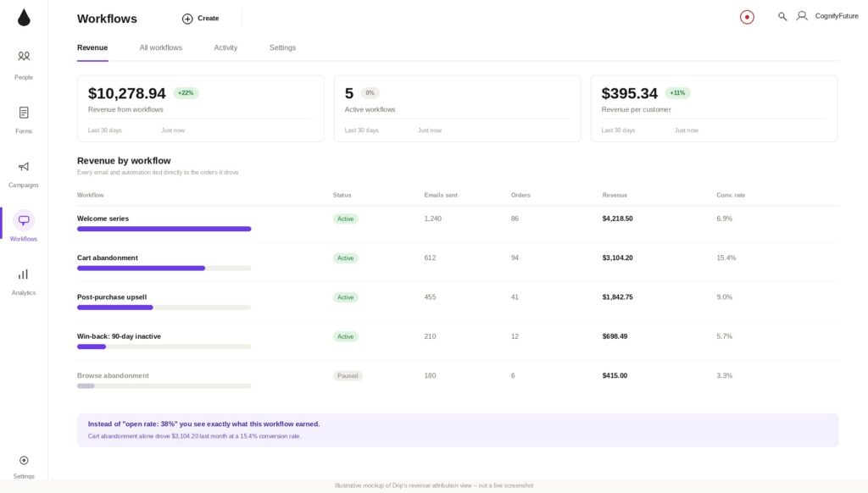Open the Forms sidebar icon

(24, 113)
